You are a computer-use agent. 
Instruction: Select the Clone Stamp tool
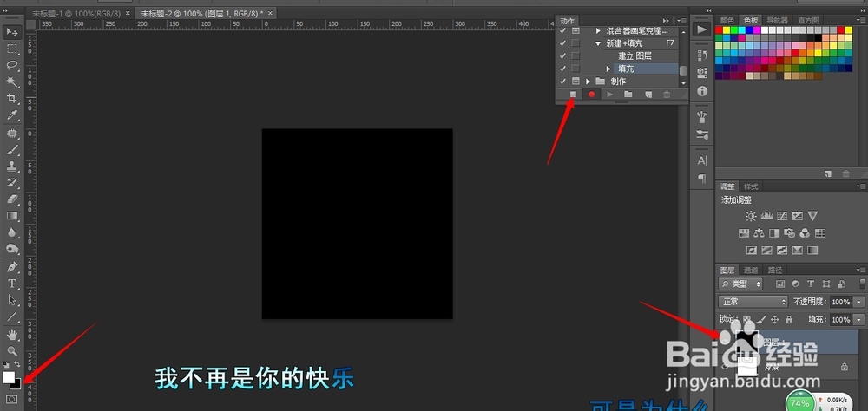(x=11, y=166)
